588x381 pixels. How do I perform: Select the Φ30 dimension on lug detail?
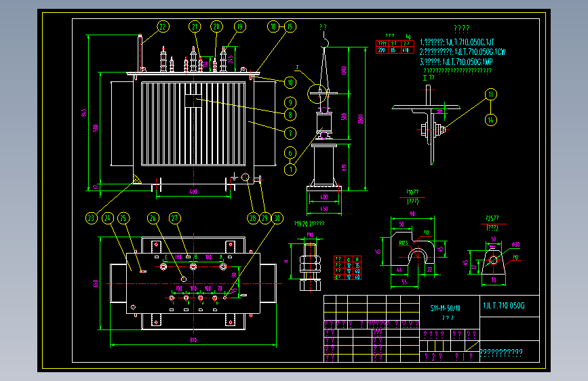click(515, 245)
